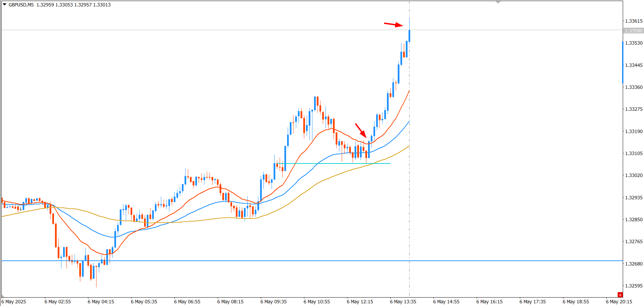
Task: Click the 1.33615 price scale label
Action: [x=634, y=21]
